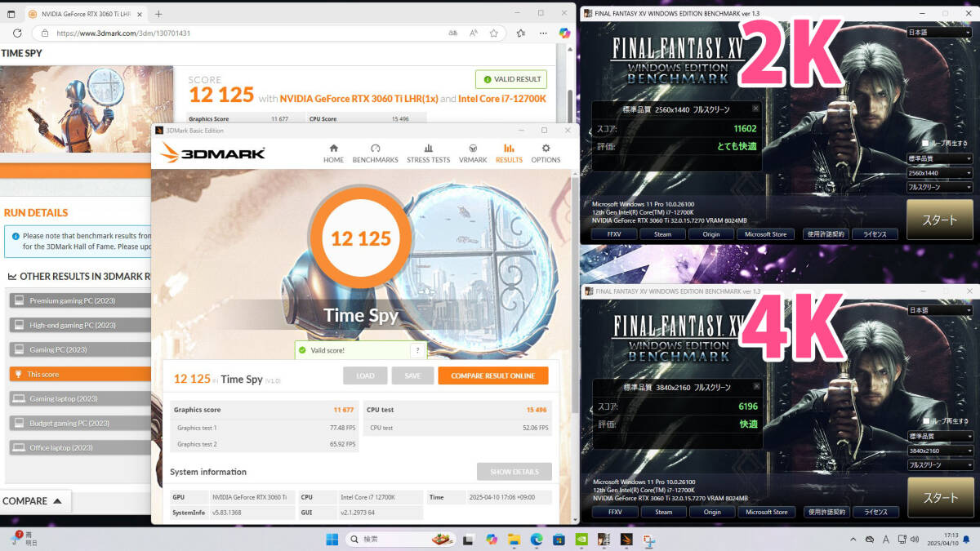This screenshot has height=551, width=980.
Task: Click COMPARE RESULT ONLINE button
Action: [x=493, y=375]
